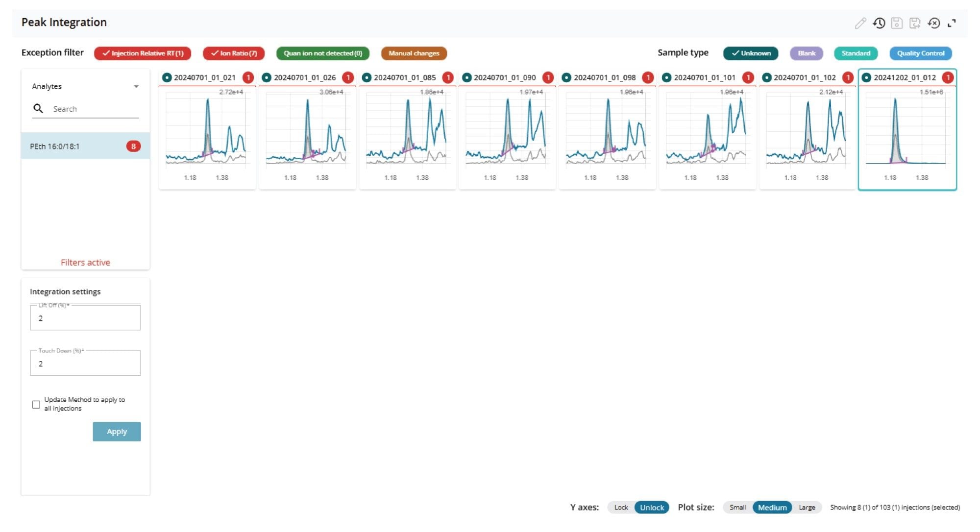Toggle Quan ion not detected (0) filter

[323, 53]
